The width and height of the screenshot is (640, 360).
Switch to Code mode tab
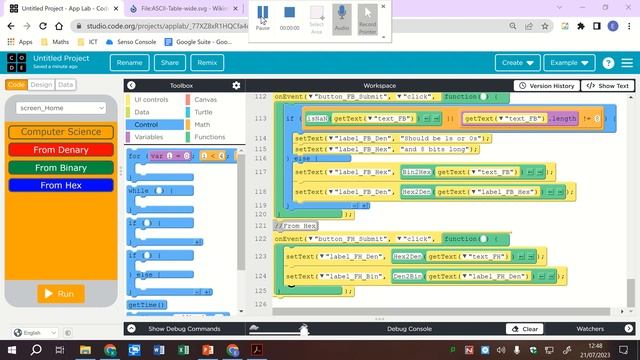click(16, 84)
